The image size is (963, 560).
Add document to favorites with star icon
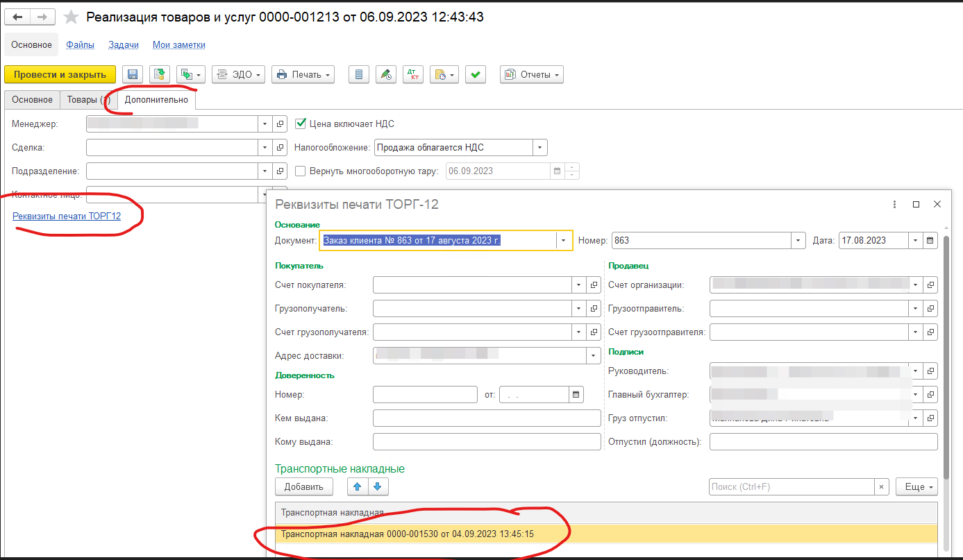tap(70, 17)
